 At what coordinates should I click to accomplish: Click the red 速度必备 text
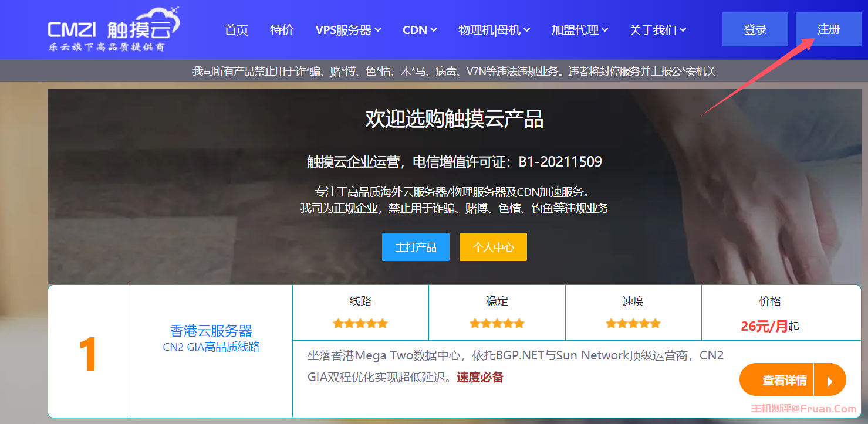[x=480, y=378]
